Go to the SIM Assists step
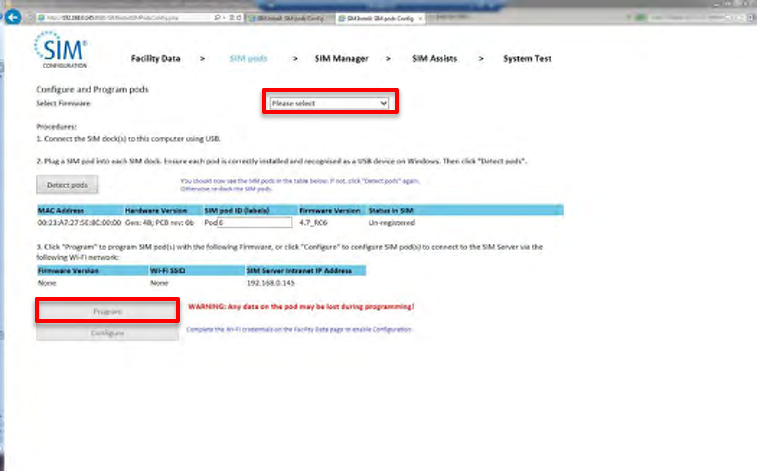Viewport: 757px width, 471px height. 435,58
